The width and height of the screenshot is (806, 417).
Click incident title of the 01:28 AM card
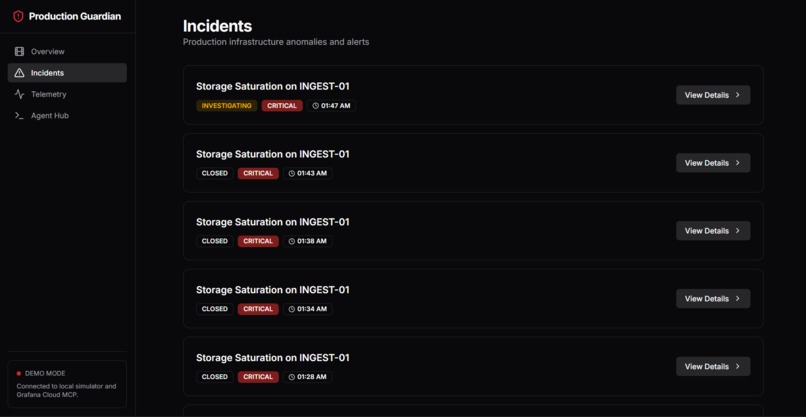(272, 358)
